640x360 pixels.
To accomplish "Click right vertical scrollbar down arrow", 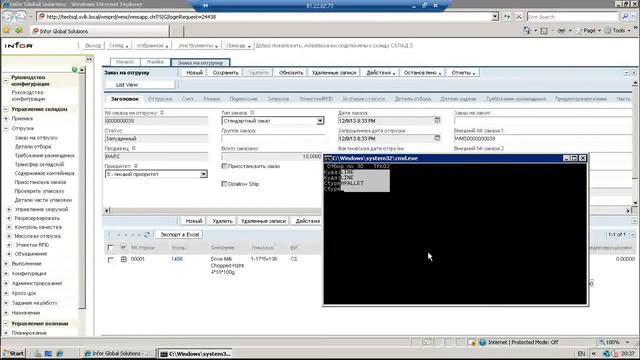I will pyautogui.click(x=635, y=203).
